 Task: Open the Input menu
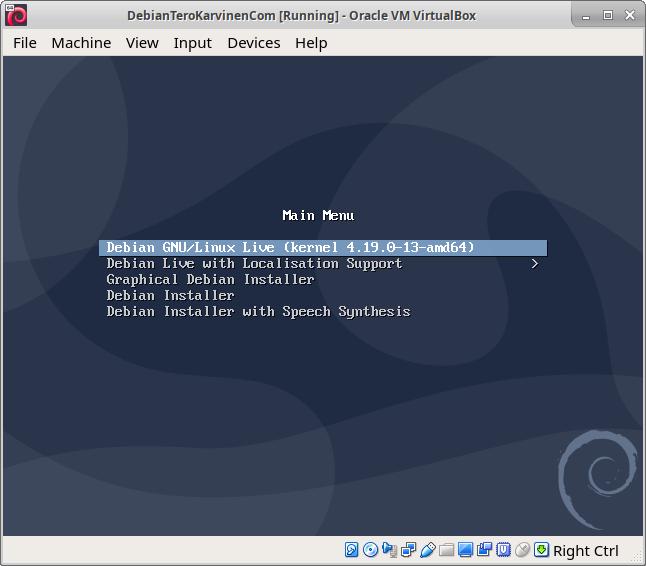[192, 43]
